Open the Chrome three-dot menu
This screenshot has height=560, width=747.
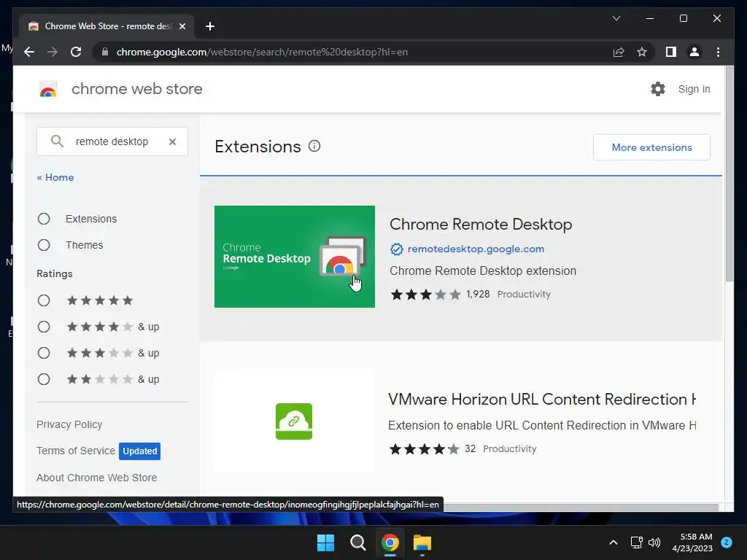tap(718, 52)
